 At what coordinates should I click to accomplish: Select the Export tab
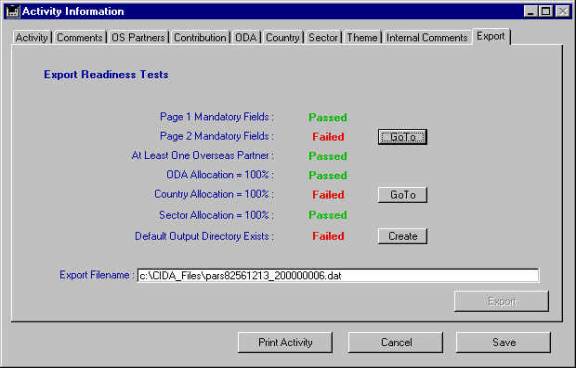click(x=491, y=36)
